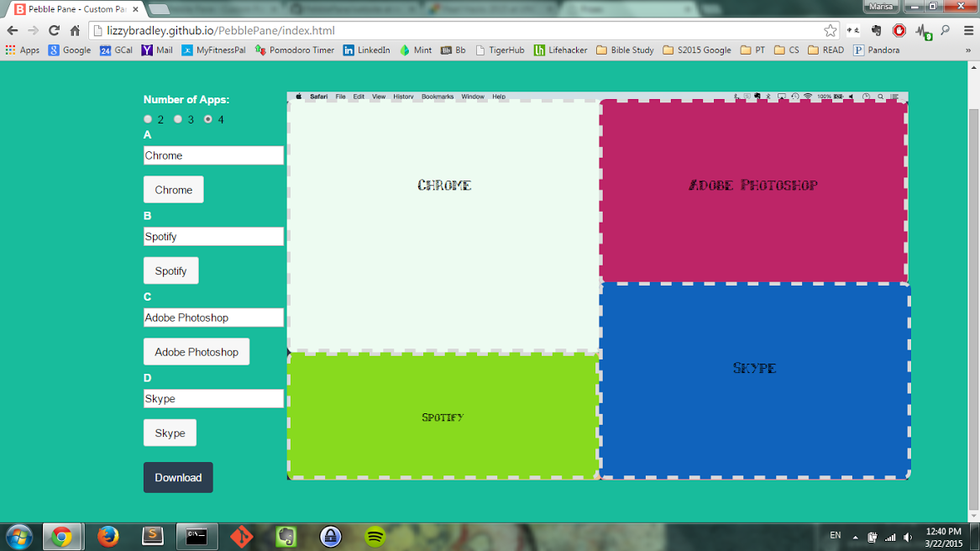Screen dimensions: 980x551
Task: Open Spotify from the taskbar
Action: [375, 537]
